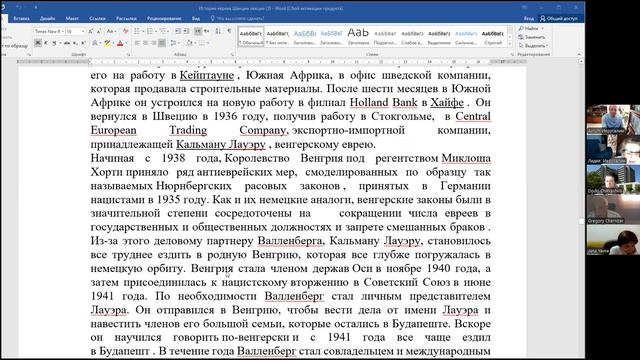Toggle strikethrough text formatting
The width and height of the screenshot is (640, 360).
point(67,43)
